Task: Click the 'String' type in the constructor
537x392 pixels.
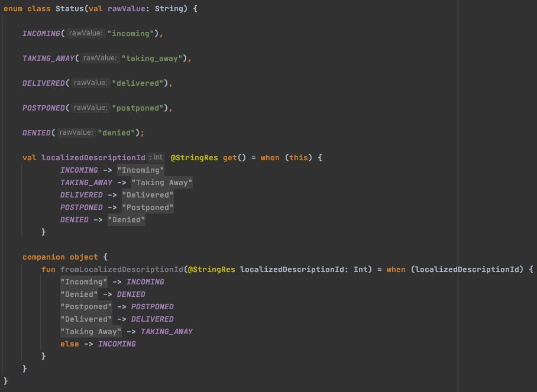Action: pos(169,9)
